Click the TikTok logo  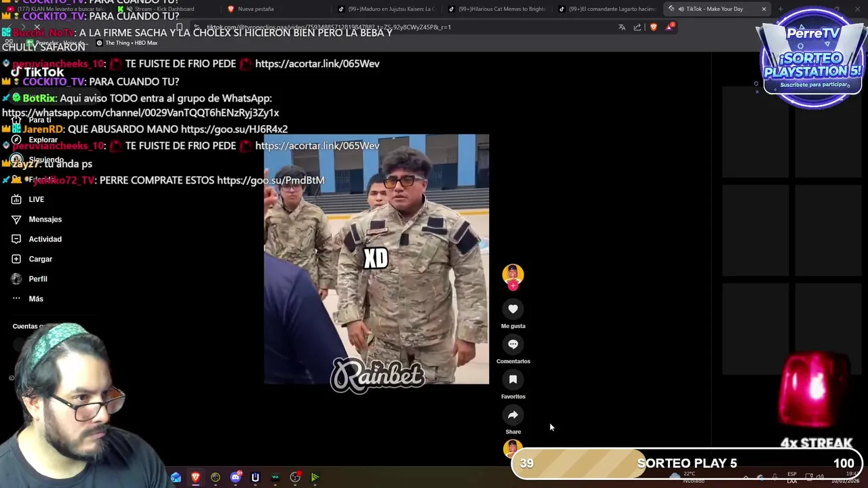[x=37, y=72]
